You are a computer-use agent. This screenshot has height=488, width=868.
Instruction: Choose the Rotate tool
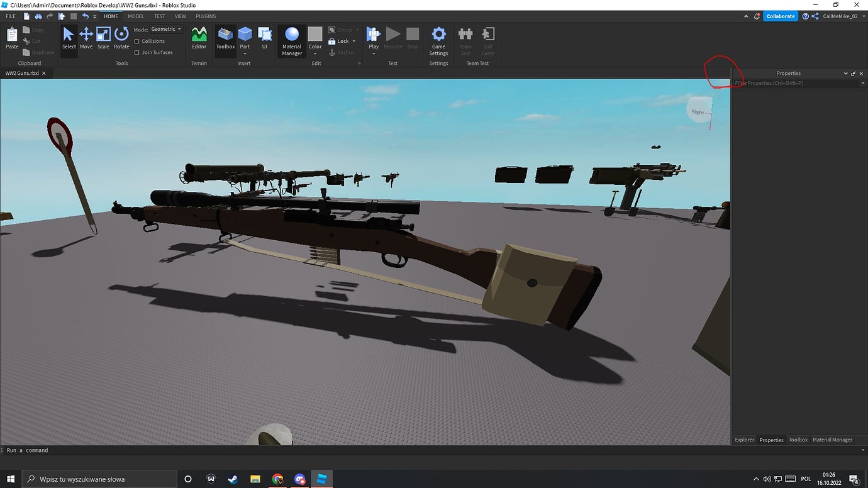pos(121,38)
